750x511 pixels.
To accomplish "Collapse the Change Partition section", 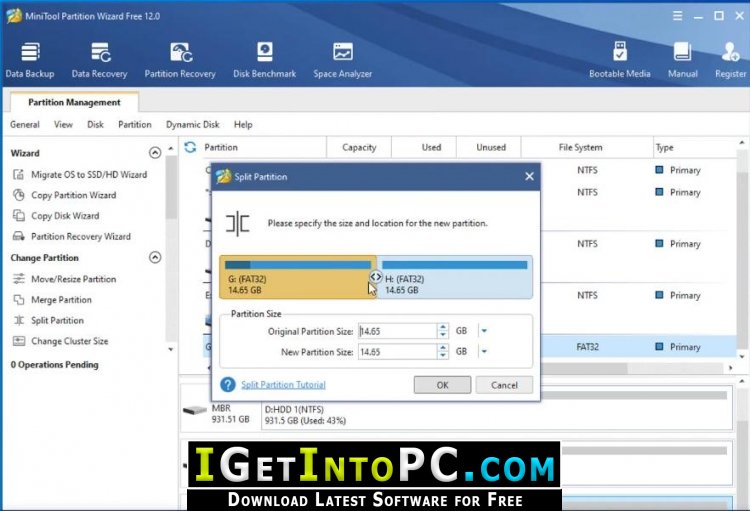I will (x=155, y=257).
